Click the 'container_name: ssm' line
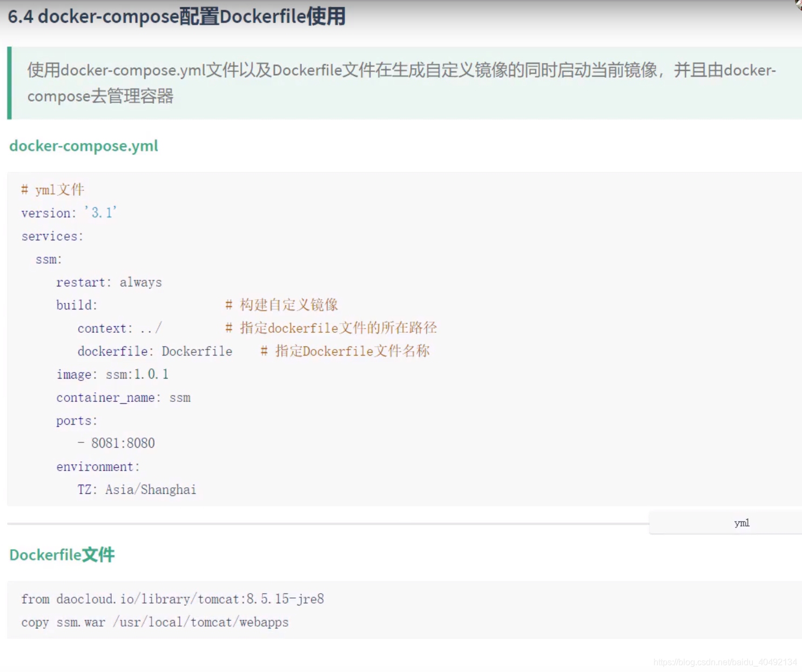Image resolution: width=802 pixels, height=672 pixels. pos(124,398)
